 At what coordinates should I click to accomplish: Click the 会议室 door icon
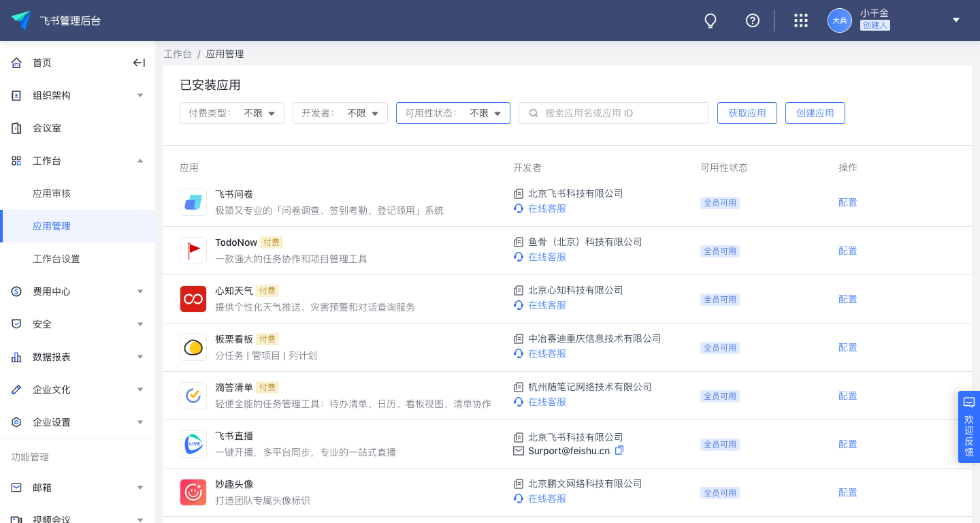point(16,128)
